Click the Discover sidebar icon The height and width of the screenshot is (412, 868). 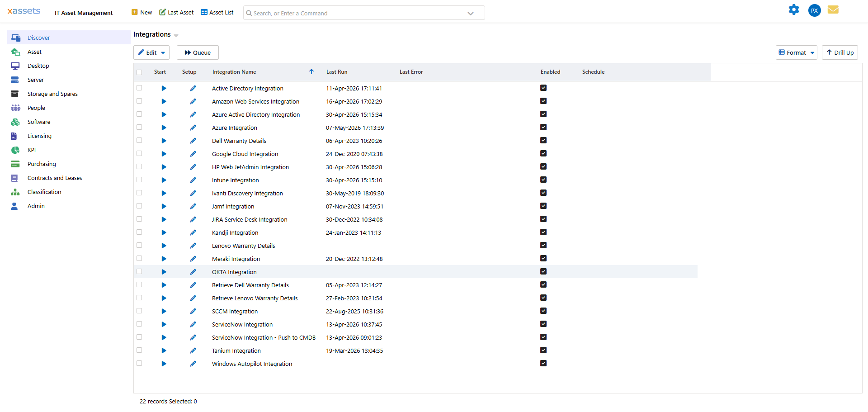coord(15,38)
